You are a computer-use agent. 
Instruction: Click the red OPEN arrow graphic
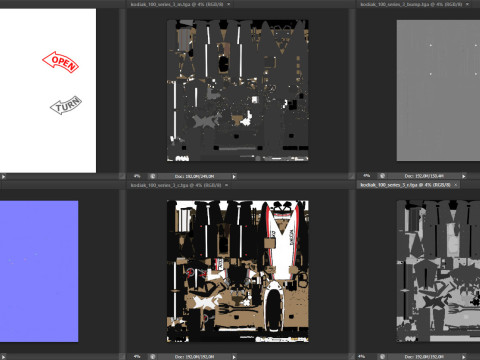pyautogui.click(x=61, y=62)
